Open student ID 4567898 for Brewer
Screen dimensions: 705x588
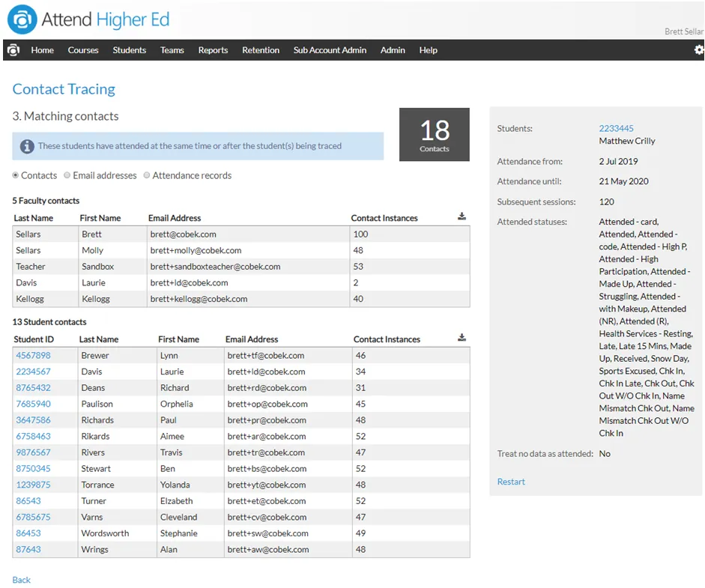(x=33, y=356)
